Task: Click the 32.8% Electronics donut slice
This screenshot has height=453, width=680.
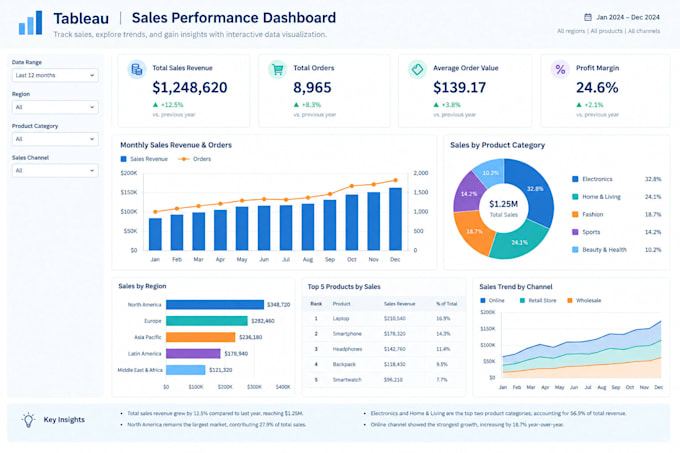Action: [537, 191]
